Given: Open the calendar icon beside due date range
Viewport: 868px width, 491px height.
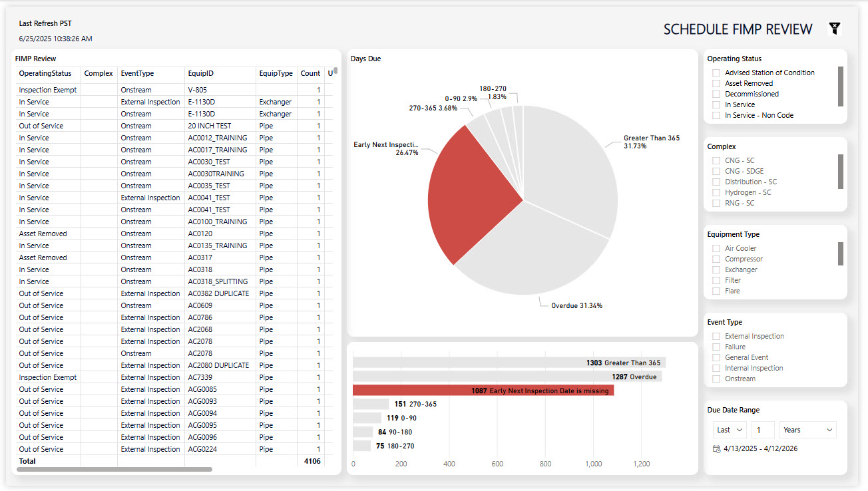Looking at the screenshot, I should [716, 449].
